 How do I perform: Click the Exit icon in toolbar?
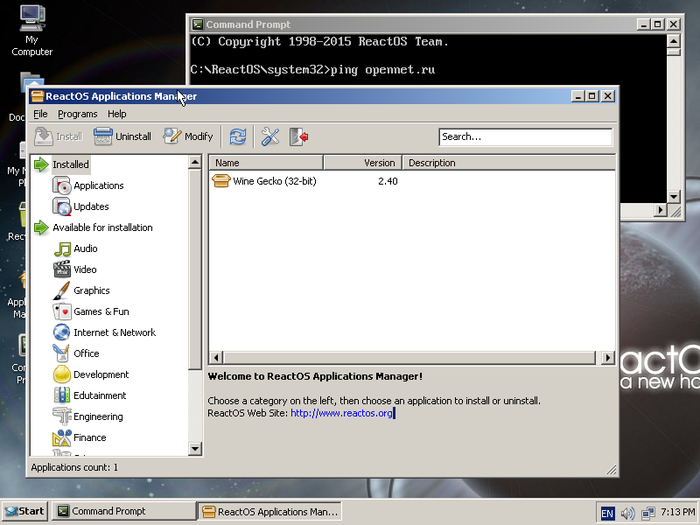tap(298, 137)
